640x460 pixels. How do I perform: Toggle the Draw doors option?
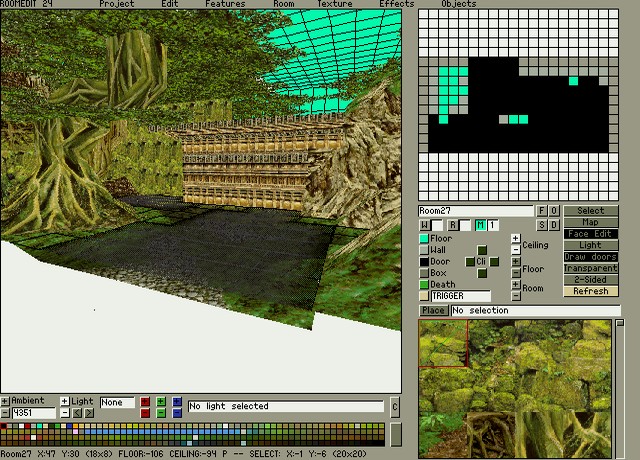pyautogui.click(x=591, y=257)
